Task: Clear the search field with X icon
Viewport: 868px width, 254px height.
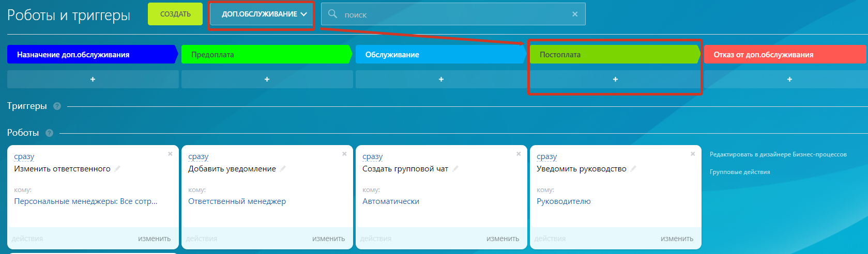Action: tap(575, 14)
